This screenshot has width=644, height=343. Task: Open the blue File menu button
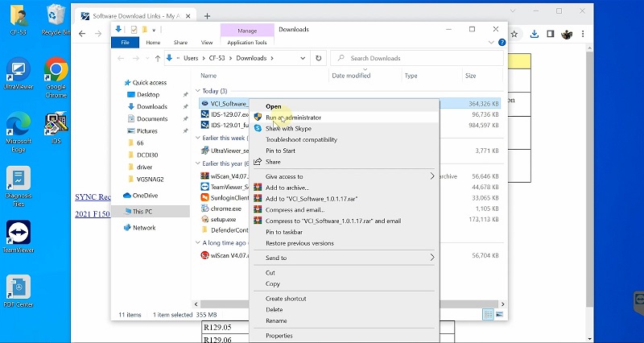click(124, 42)
